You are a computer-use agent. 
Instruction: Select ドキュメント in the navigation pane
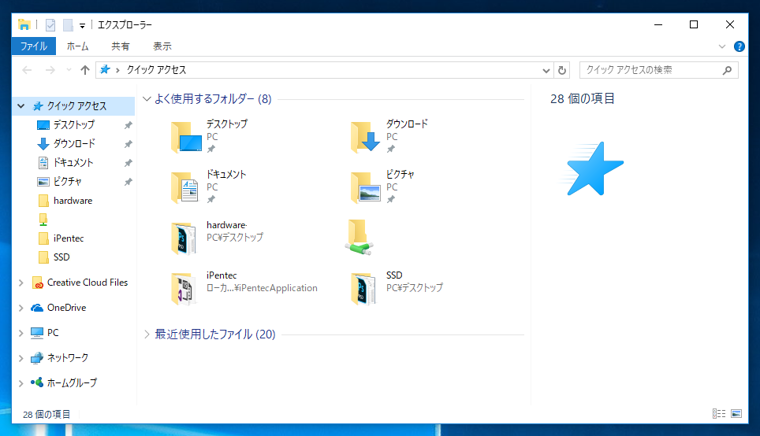tap(73, 163)
